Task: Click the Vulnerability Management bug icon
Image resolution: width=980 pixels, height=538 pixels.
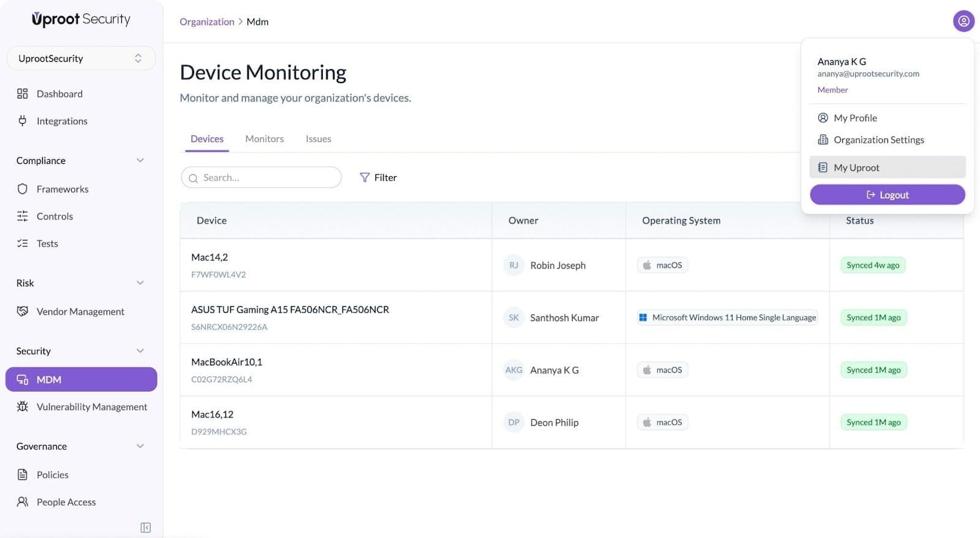Action: click(x=23, y=406)
